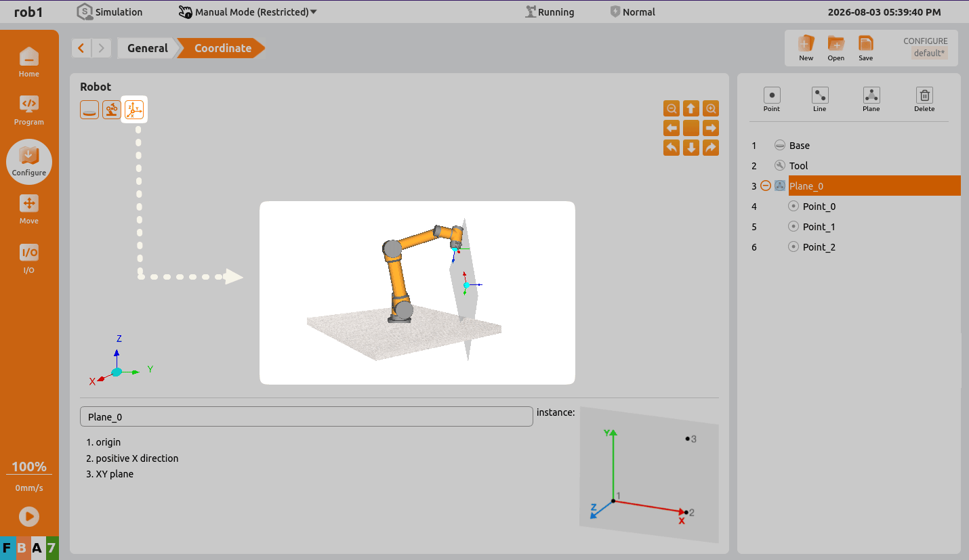Switch to the General tab

tap(147, 48)
